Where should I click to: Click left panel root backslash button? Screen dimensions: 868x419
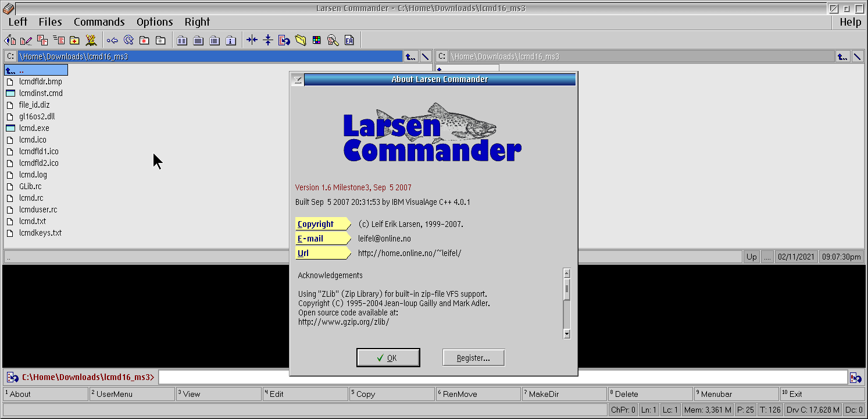coord(426,56)
